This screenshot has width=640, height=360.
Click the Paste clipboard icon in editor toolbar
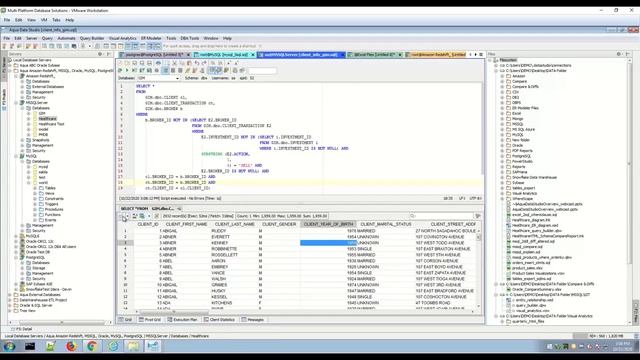(189, 63)
